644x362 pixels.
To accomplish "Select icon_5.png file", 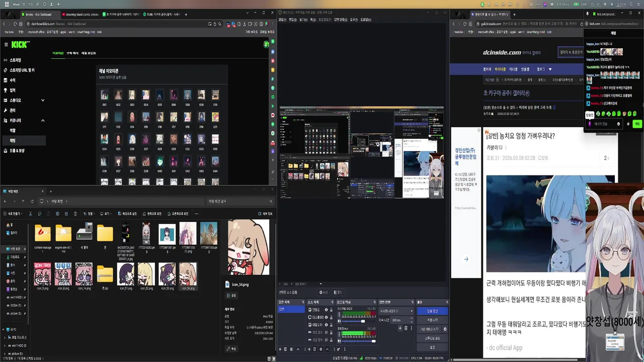I will pyautogui.click(x=43, y=277).
